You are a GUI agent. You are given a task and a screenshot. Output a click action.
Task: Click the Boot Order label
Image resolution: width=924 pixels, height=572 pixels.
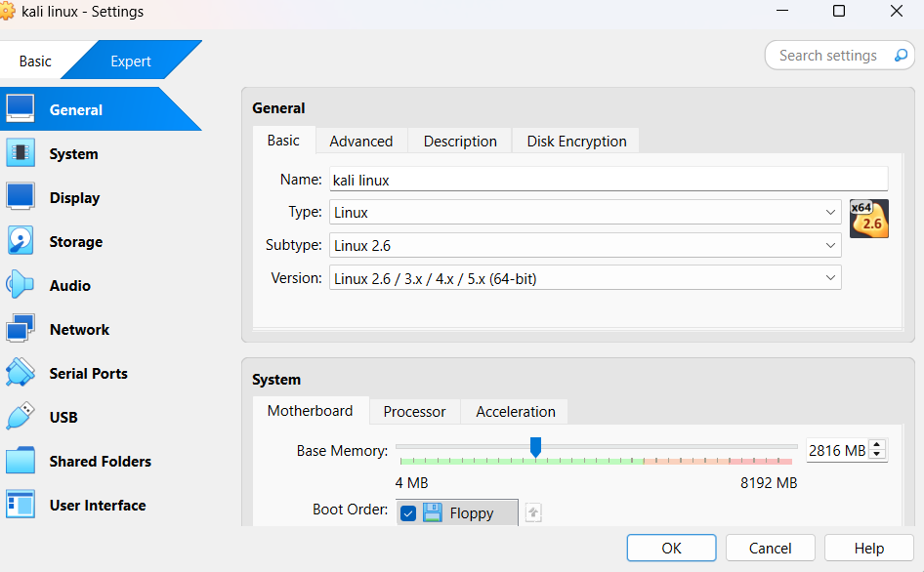[x=350, y=509]
